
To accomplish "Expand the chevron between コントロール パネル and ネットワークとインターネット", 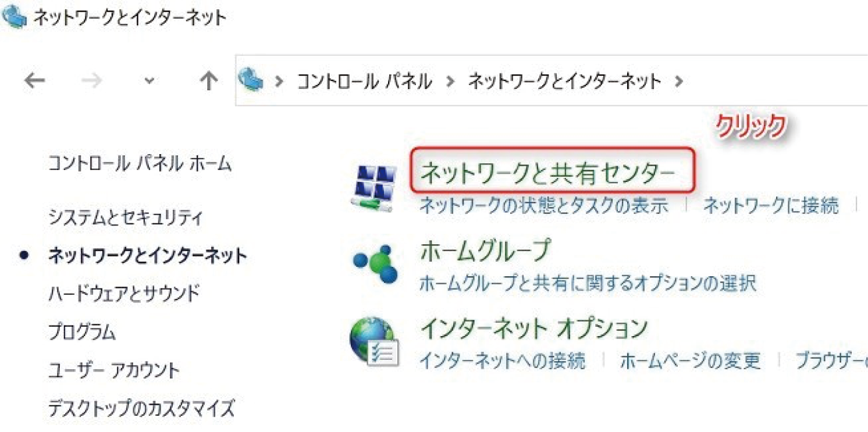I will (450, 81).
